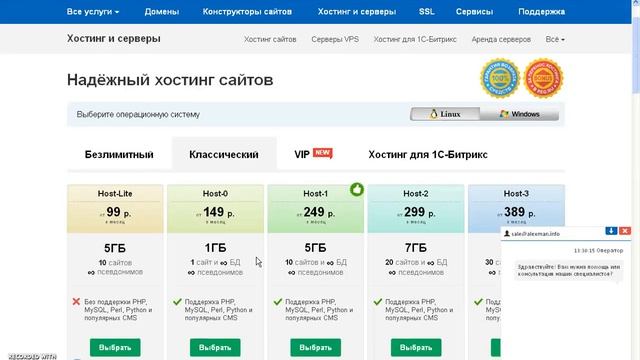Screen dimensions: 640x360
Task: Go to Домены in the top menu
Action: pyautogui.click(x=162, y=11)
